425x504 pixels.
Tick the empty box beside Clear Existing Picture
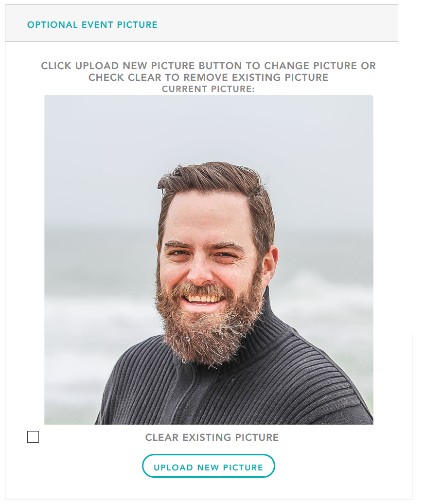click(x=33, y=437)
